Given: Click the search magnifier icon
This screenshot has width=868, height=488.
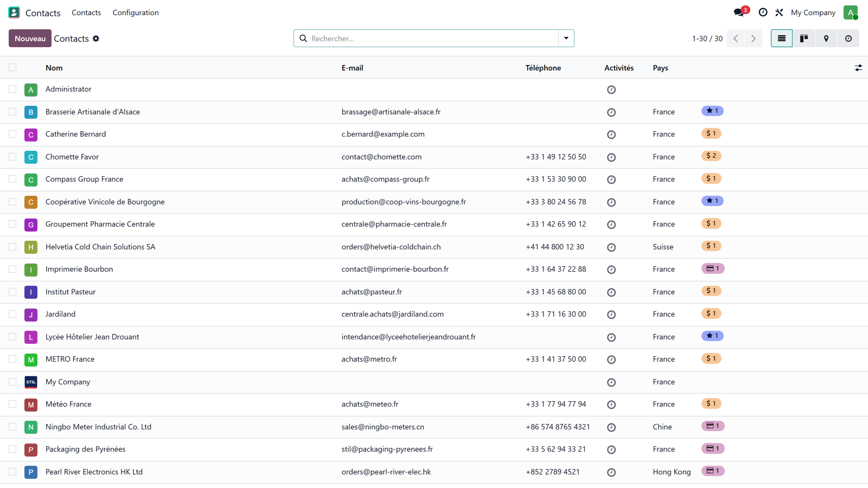Looking at the screenshot, I should (x=303, y=38).
